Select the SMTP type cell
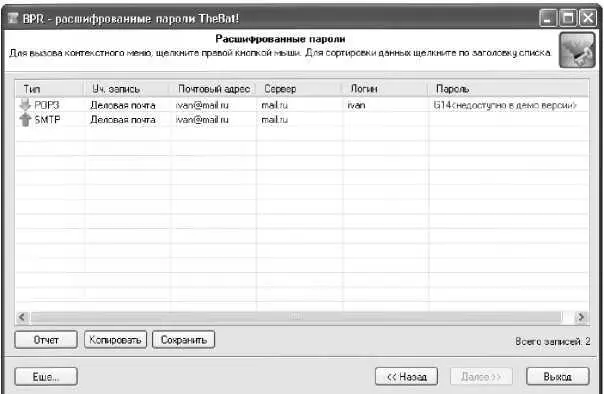The image size is (604, 394). click(x=47, y=120)
